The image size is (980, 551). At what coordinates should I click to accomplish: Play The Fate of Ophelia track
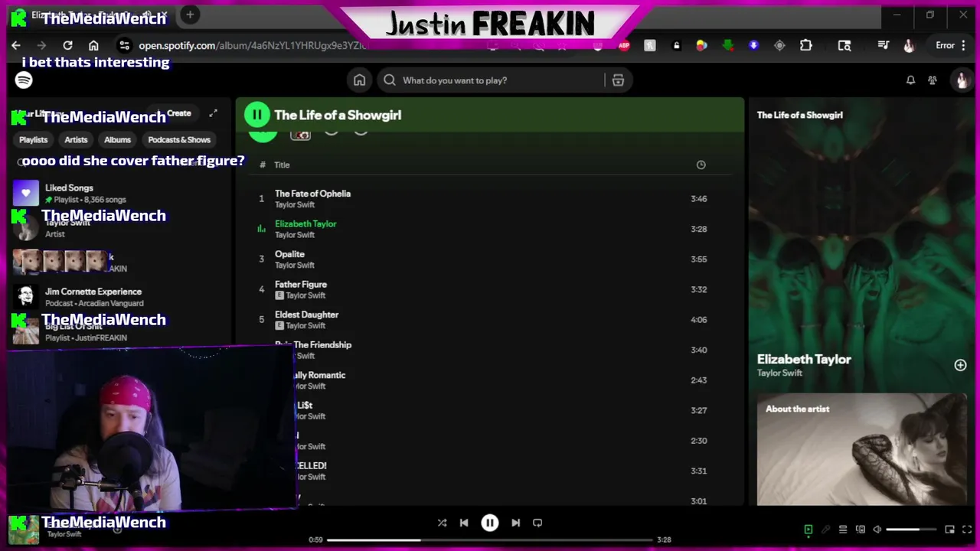[x=490, y=199]
